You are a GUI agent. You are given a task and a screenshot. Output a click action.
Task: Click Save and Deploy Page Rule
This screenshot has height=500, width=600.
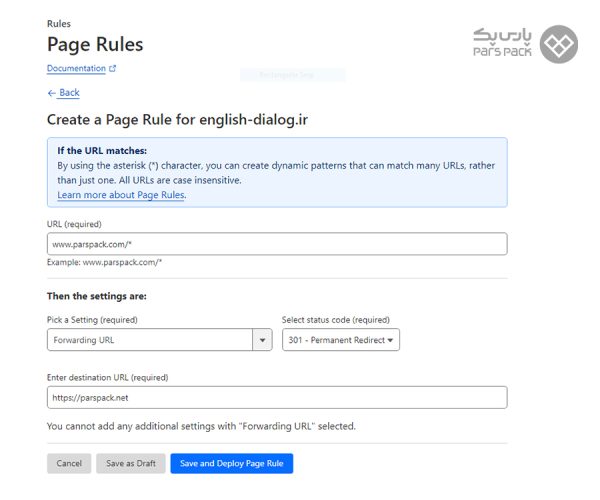click(231, 464)
